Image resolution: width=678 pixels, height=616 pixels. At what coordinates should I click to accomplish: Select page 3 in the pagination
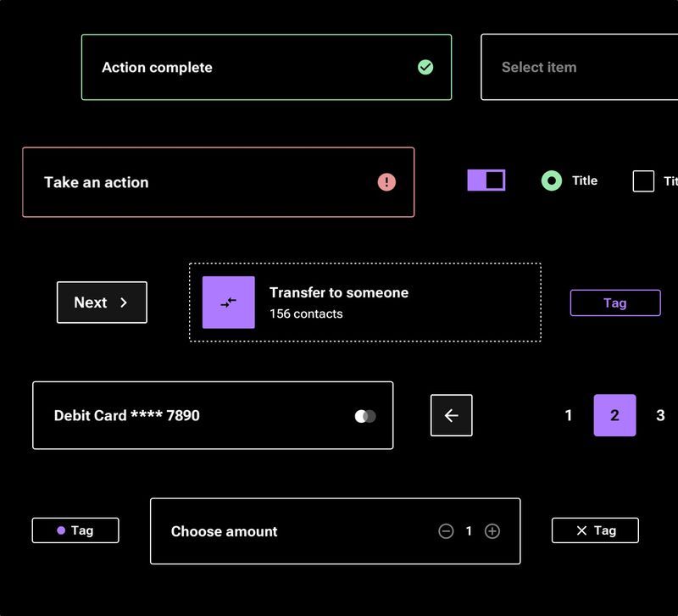[660, 415]
